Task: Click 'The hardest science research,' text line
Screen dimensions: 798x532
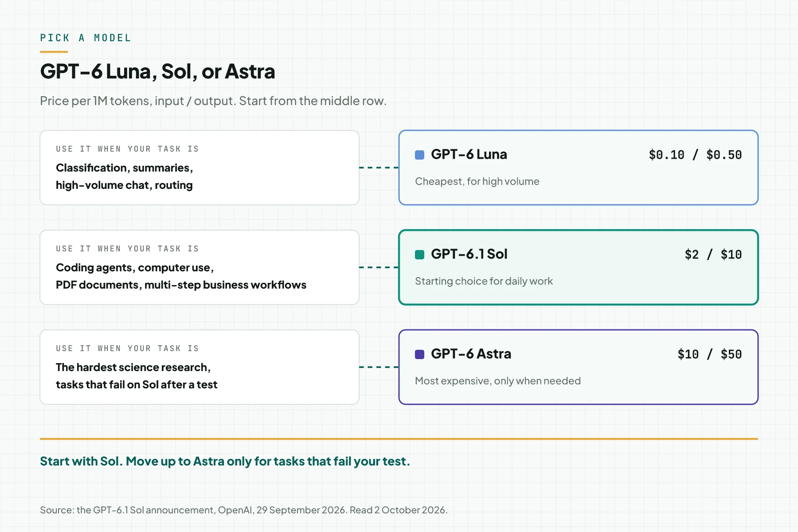Action: tap(133, 368)
